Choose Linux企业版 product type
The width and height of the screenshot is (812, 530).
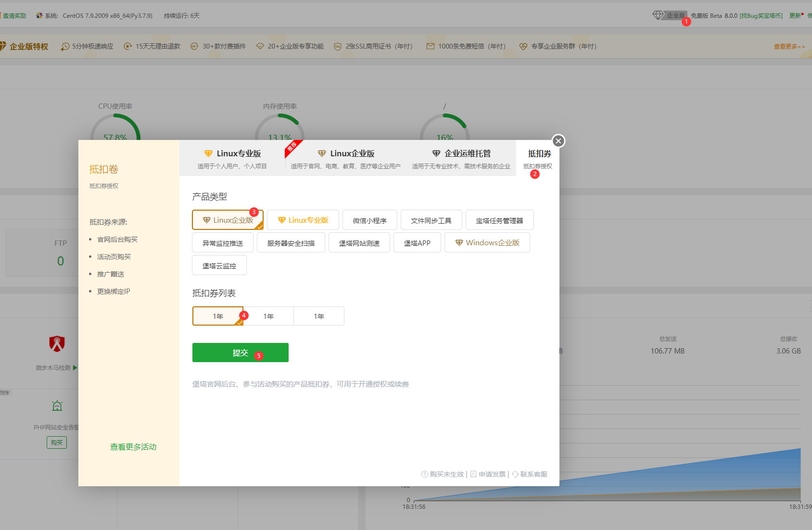(x=228, y=220)
